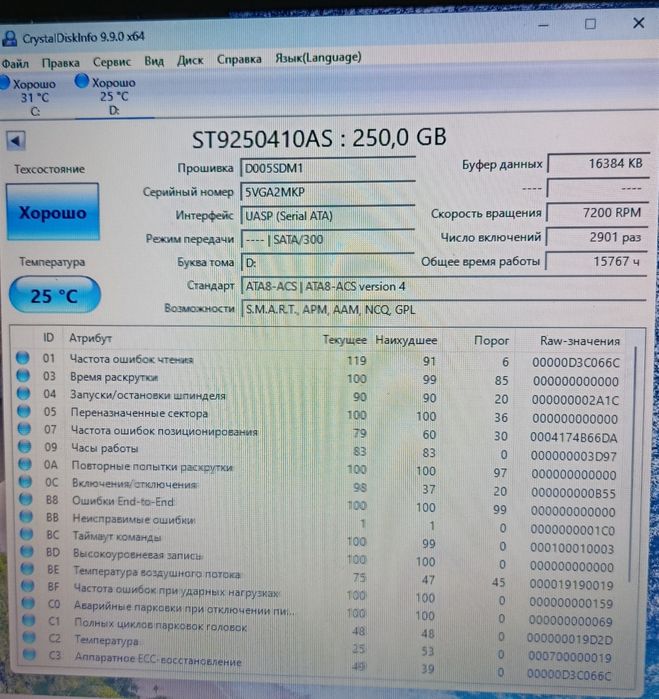Click the Raw-значения column header

tap(580, 341)
